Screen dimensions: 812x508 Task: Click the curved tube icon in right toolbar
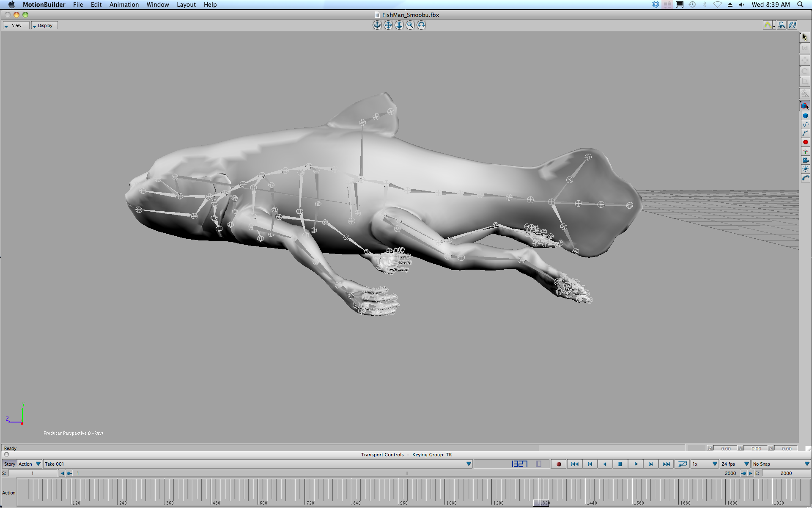(x=805, y=178)
